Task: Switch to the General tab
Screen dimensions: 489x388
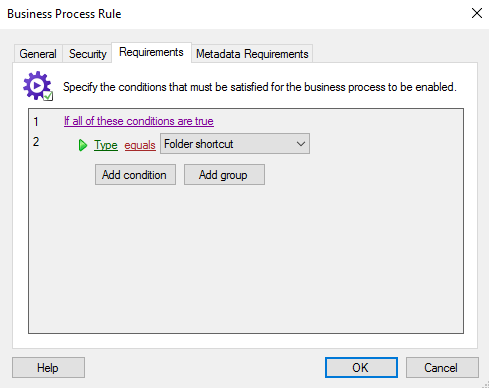Action: [38, 54]
